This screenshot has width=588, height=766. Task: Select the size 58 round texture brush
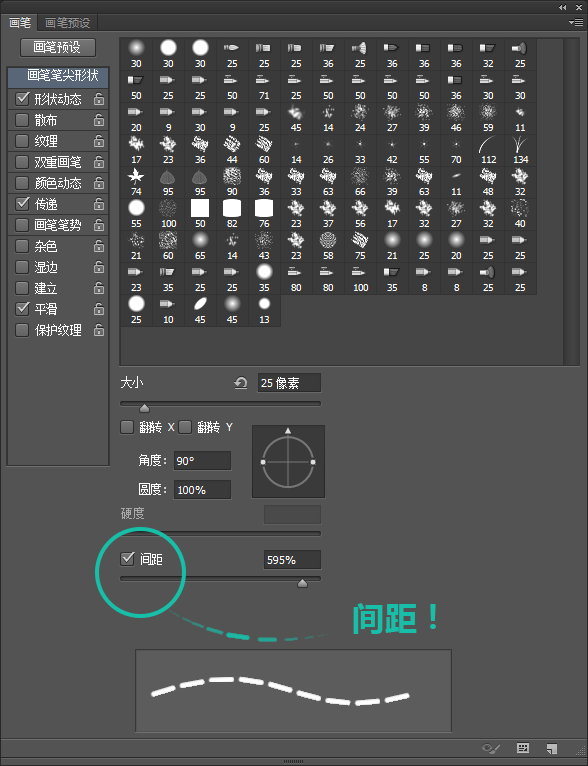point(328,247)
